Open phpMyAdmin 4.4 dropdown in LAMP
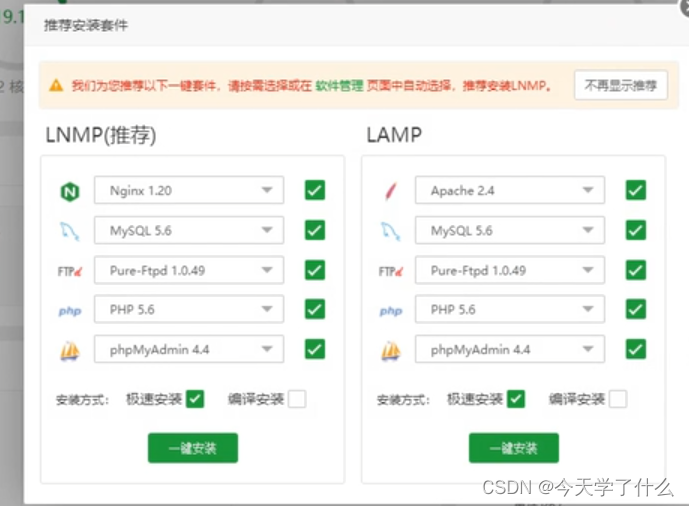The height and width of the screenshot is (506, 689). [510, 349]
